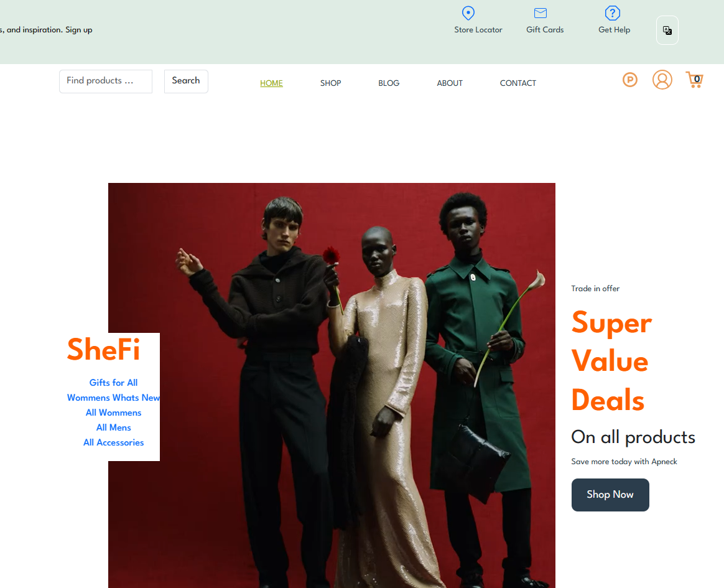The height and width of the screenshot is (588, 724).
Task: Go to the SHOP menu item
Action: tap(331, 83)
